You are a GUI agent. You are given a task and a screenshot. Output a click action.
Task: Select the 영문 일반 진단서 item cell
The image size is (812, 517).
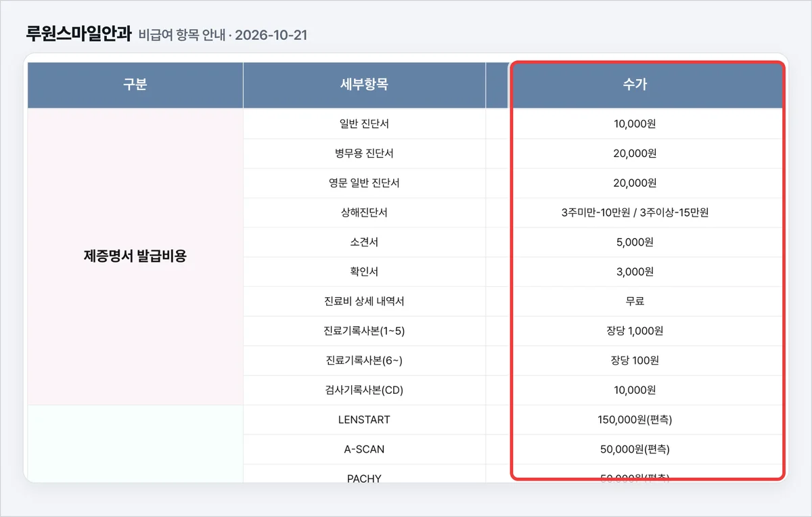pyautogui.click(x=364, y=183)
